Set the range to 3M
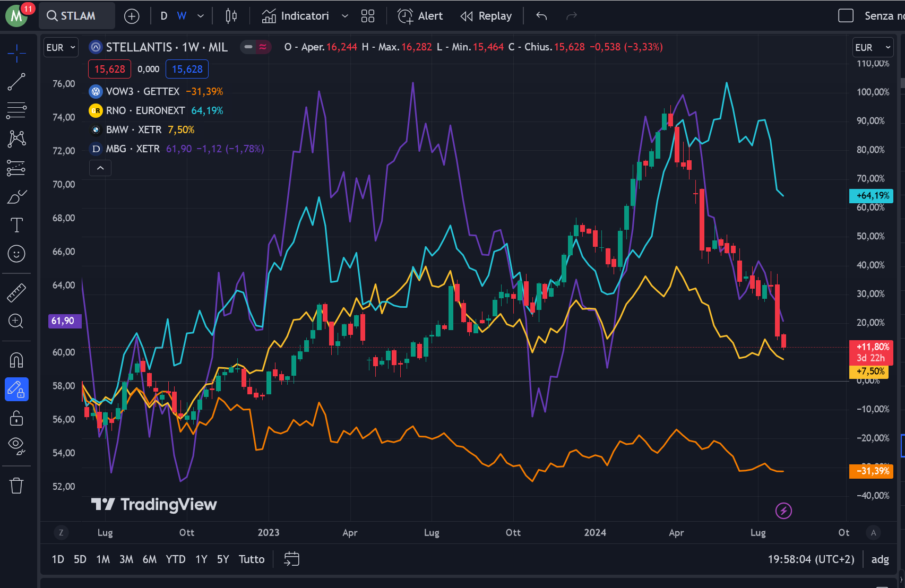The width and height of the screenshot is (905, 588). pyautogui.click(x=126, y=559)
